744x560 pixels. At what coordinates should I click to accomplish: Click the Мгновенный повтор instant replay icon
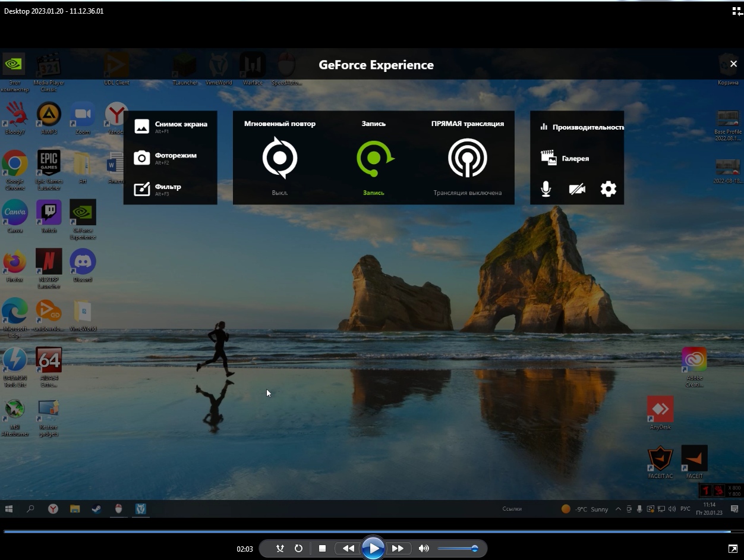[x=280, y=158]
